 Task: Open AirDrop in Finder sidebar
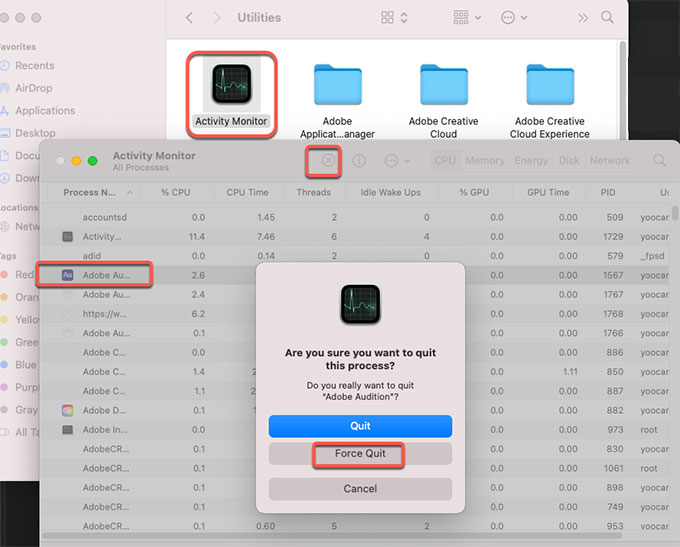point(26,88)
